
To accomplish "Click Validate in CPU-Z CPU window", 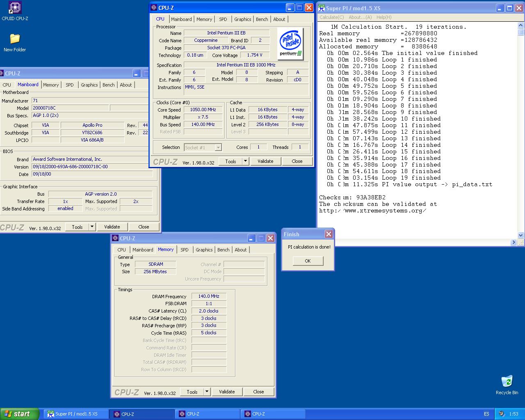I will pos(265,161).
